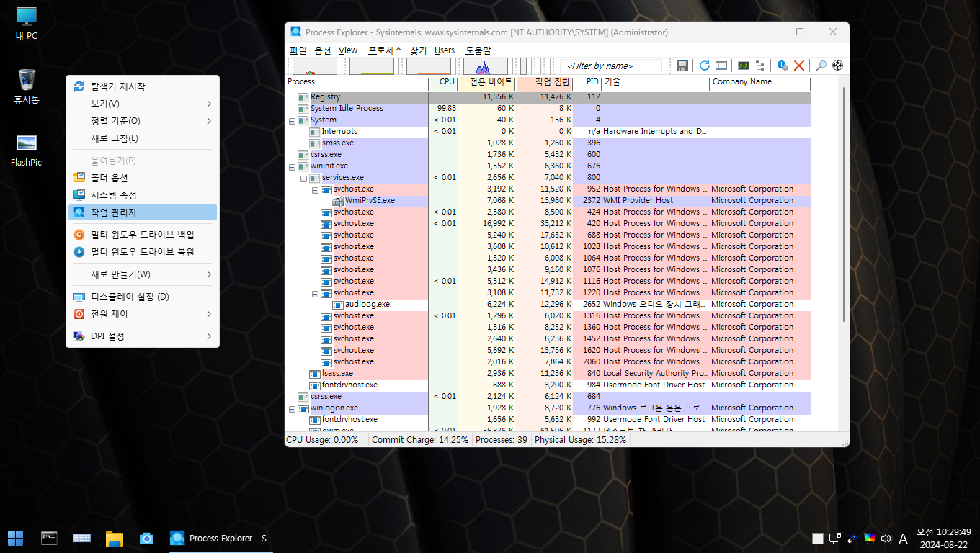Click the I/O mini graph with purple spikes
The width and height of the screenshot is (980, 553).
pos(486,66)
